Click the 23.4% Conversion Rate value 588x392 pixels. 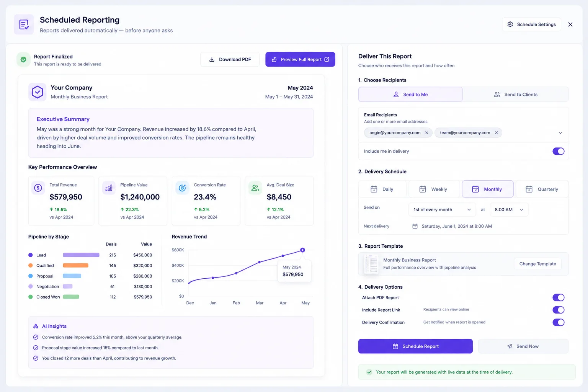(205, 197)
